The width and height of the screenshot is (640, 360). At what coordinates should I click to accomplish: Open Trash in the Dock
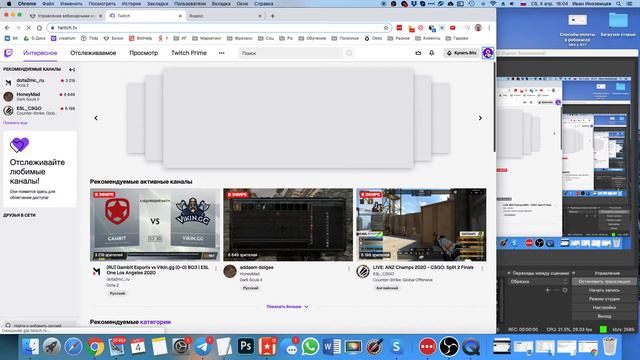pyautogui.click(x=610, y=346)
